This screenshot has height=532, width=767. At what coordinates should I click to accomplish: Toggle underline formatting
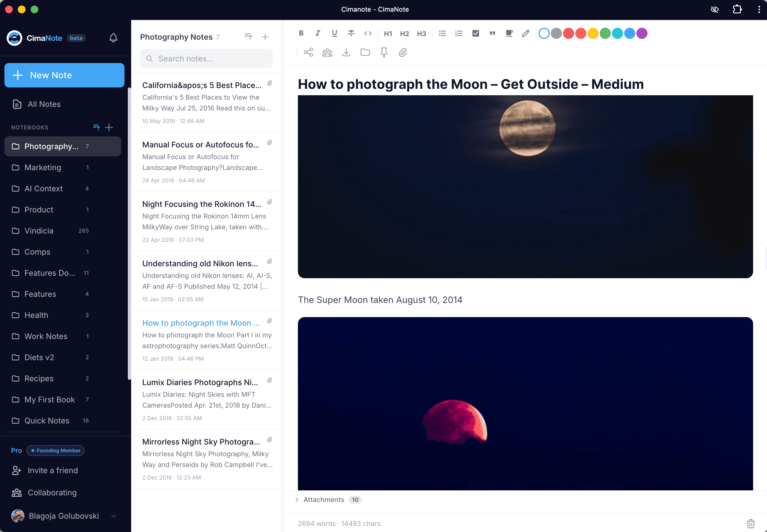(334, 33)
